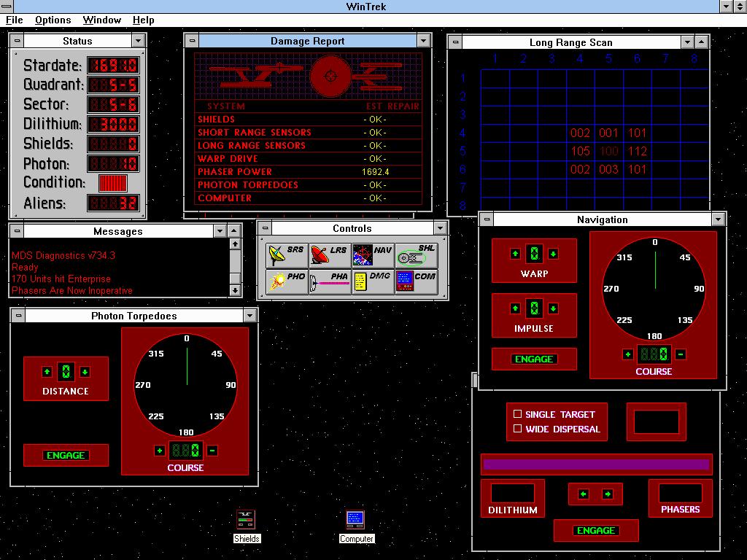Click '170 Units hit Enterprise' message line
The image size is (747, 560).
pyautogui.click(x=61, y=279)
